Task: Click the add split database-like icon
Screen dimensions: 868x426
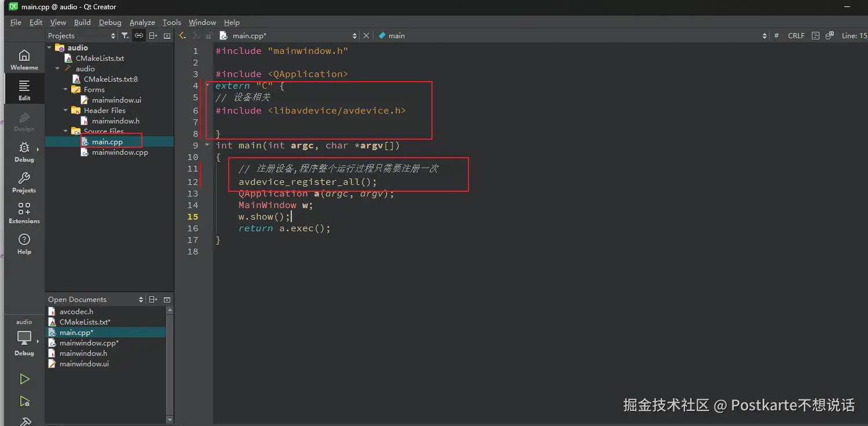Action: pyautogui.click(x=829, y=36)
